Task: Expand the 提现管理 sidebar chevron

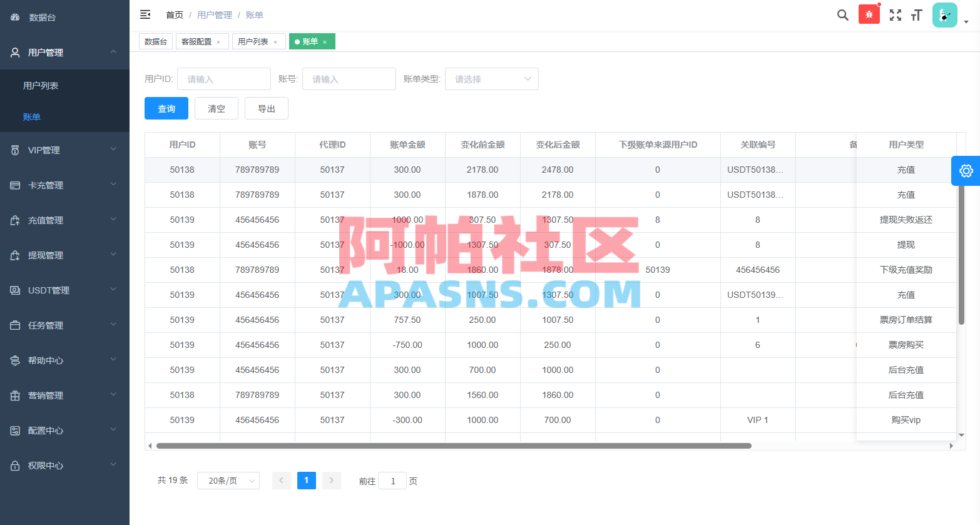Action: (x=113, y=255)
